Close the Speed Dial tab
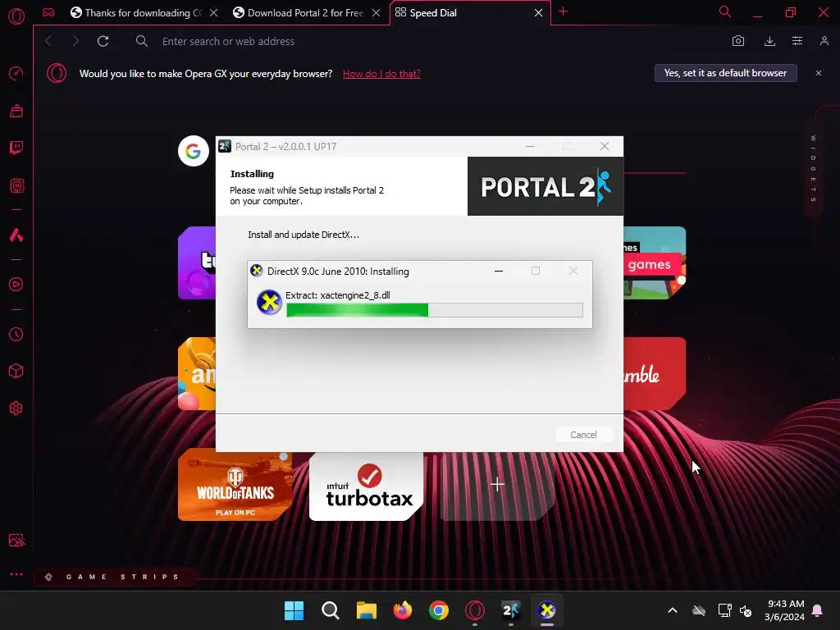Viewport: 840px width, 630px height. tap(538, 13)
